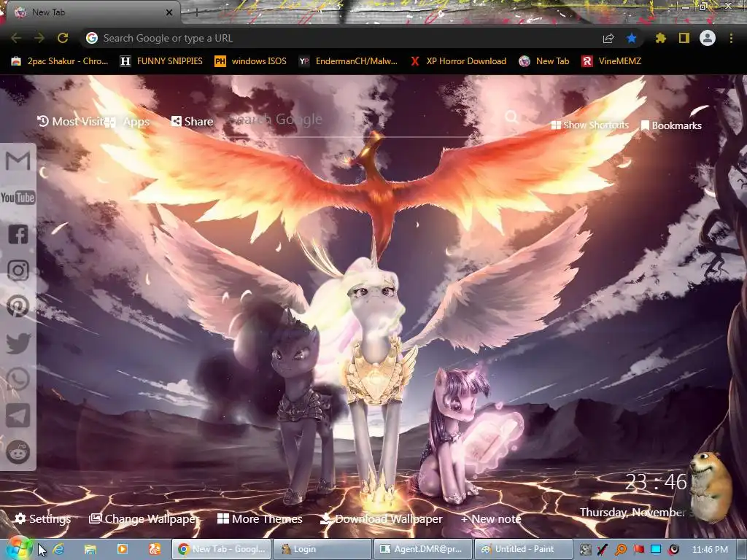The image size is (747, 560).
Task: Open More Themes
Action: (x=260, y=518)
